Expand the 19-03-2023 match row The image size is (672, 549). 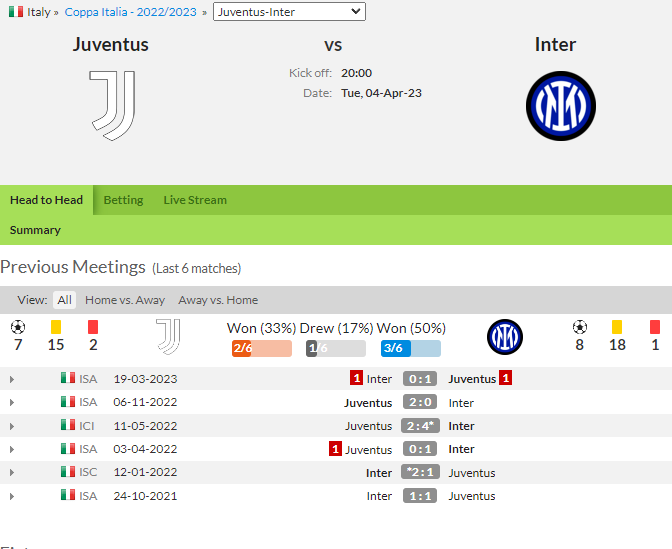tap(12, 379)
